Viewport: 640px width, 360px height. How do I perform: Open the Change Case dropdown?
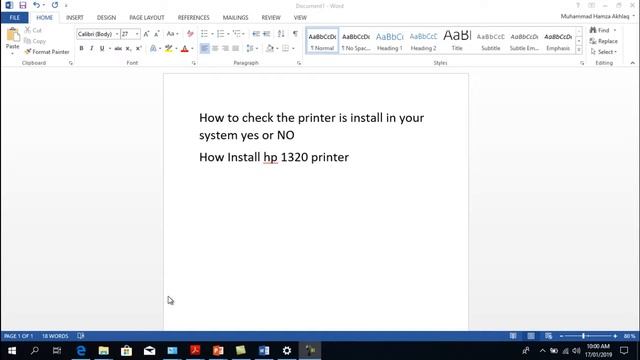173,34
